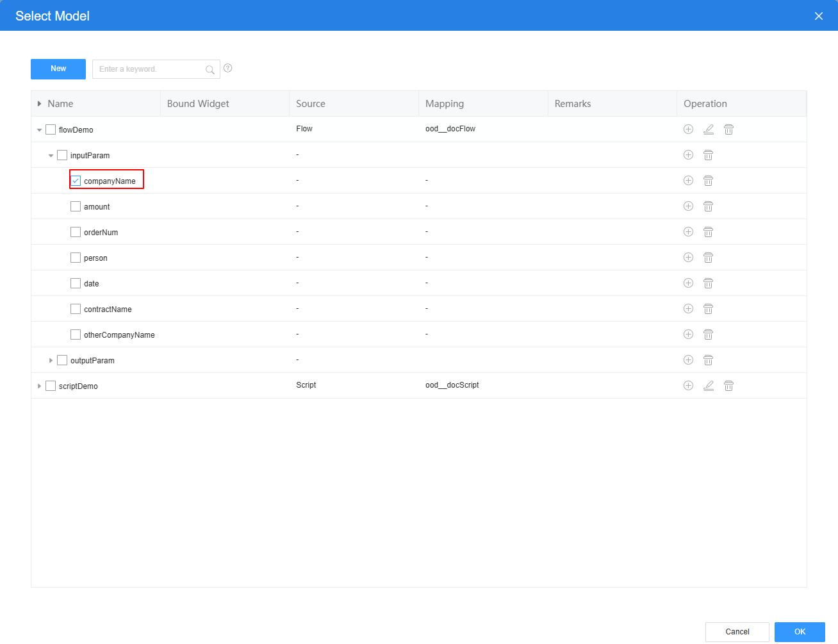838x644 pixels.
Task: Collapse the inputParam tree node
Action: tap(51, 156)
